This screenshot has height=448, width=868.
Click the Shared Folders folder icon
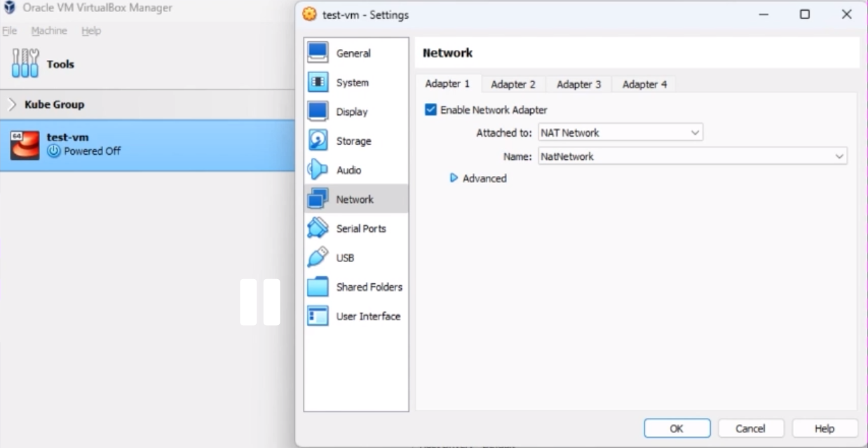point(318,287)
